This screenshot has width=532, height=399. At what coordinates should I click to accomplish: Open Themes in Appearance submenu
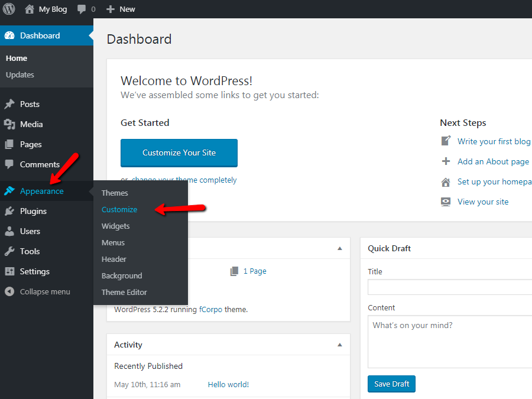(x=115, y=193)
